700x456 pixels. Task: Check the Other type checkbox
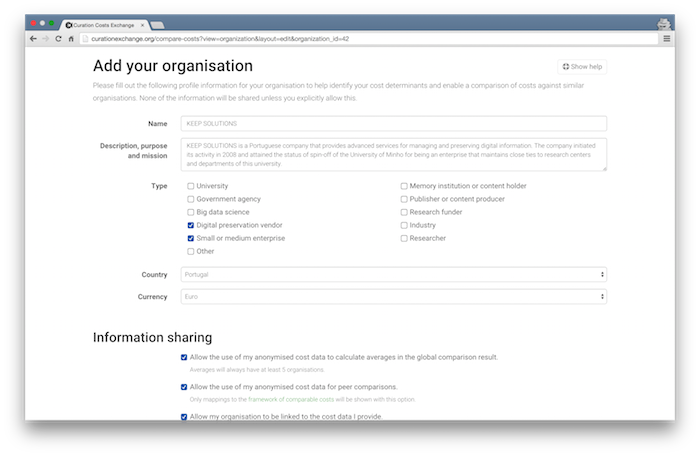click(x=191, y=251)
